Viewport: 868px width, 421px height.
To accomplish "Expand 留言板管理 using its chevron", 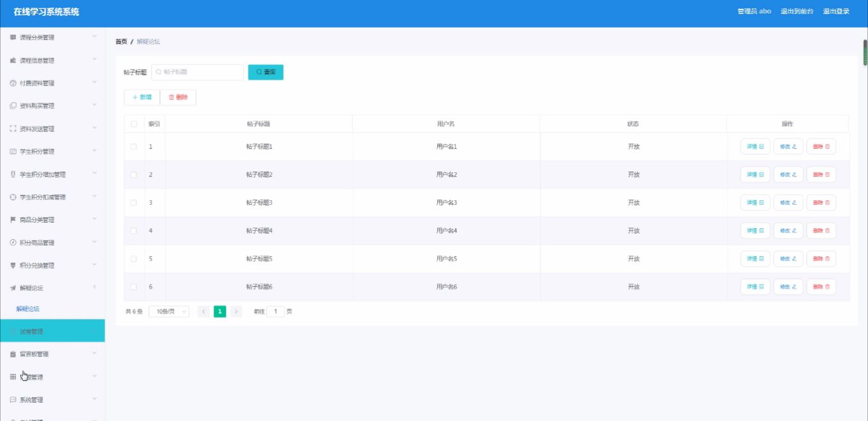I will pyautogui.click(x=94, y=353).
